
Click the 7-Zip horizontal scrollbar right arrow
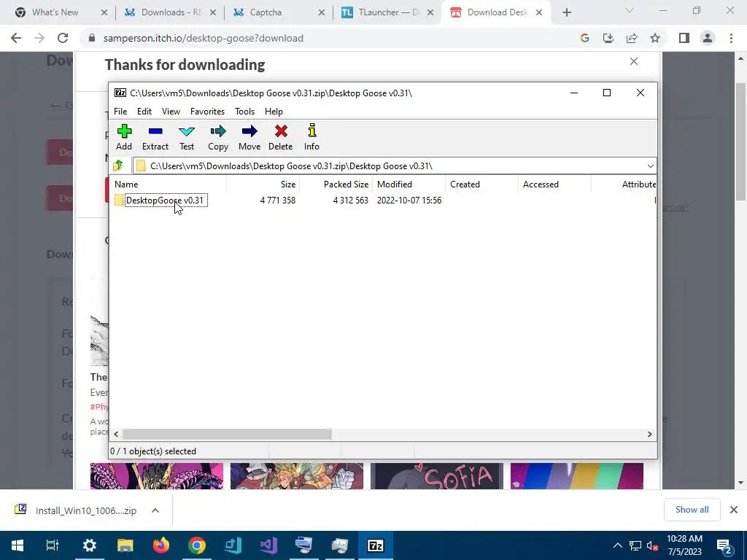click(649, 434)
